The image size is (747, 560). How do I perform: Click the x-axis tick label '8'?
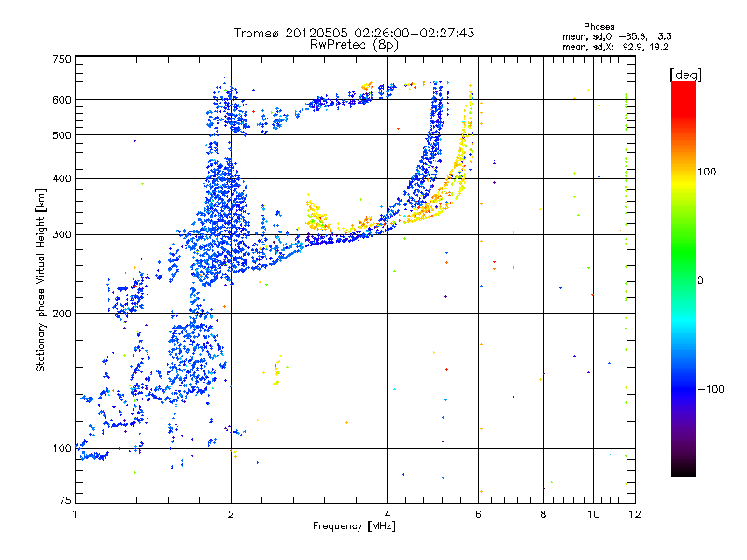(x=543, y=514)
